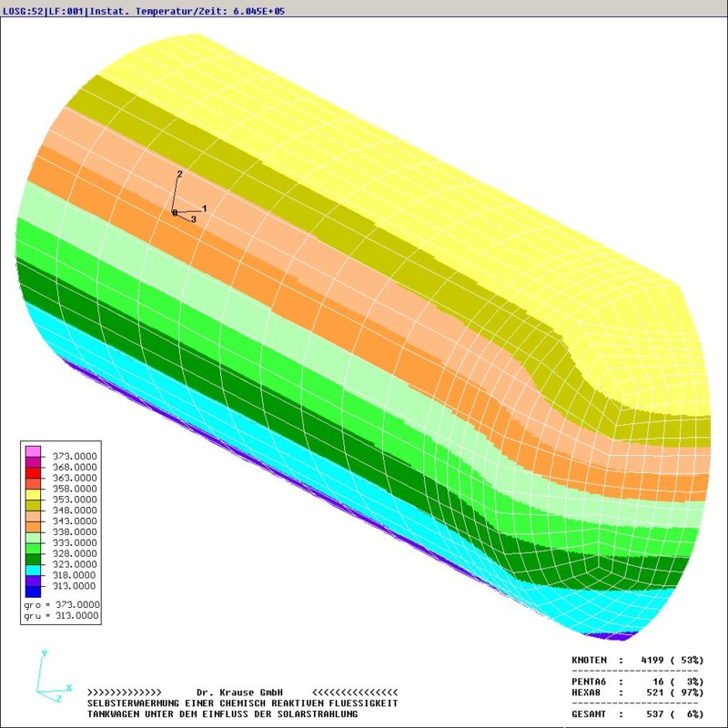
Task: Click the 'PENTA6 : 16 ( 3%)' statistic
Action: pyautogui.click(x=638, y=682)
